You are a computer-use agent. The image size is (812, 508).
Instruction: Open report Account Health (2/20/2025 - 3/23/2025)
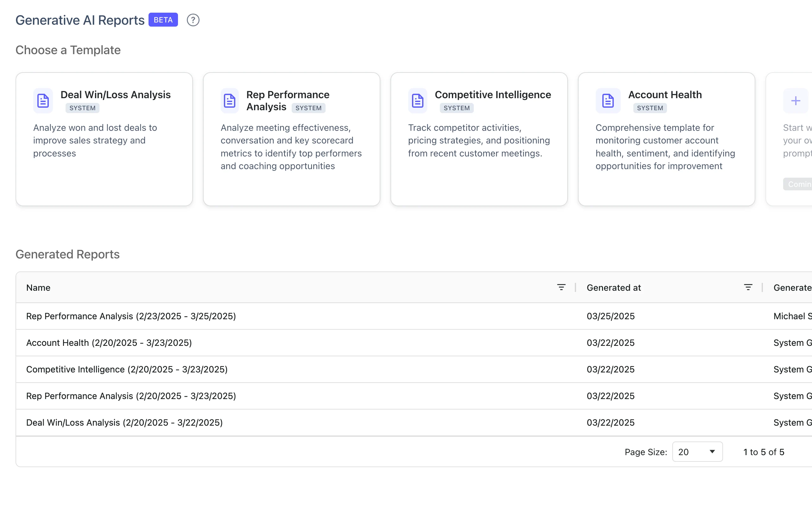(109, 343)
